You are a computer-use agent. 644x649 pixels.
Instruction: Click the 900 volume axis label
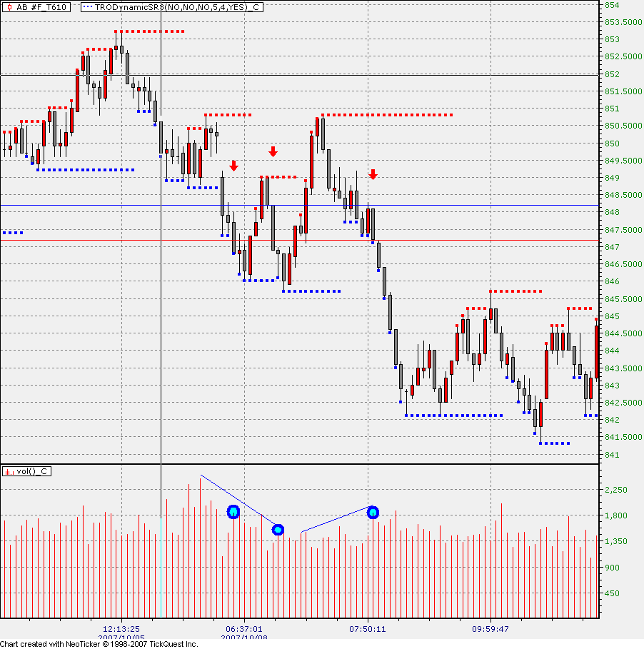point(612,568)
